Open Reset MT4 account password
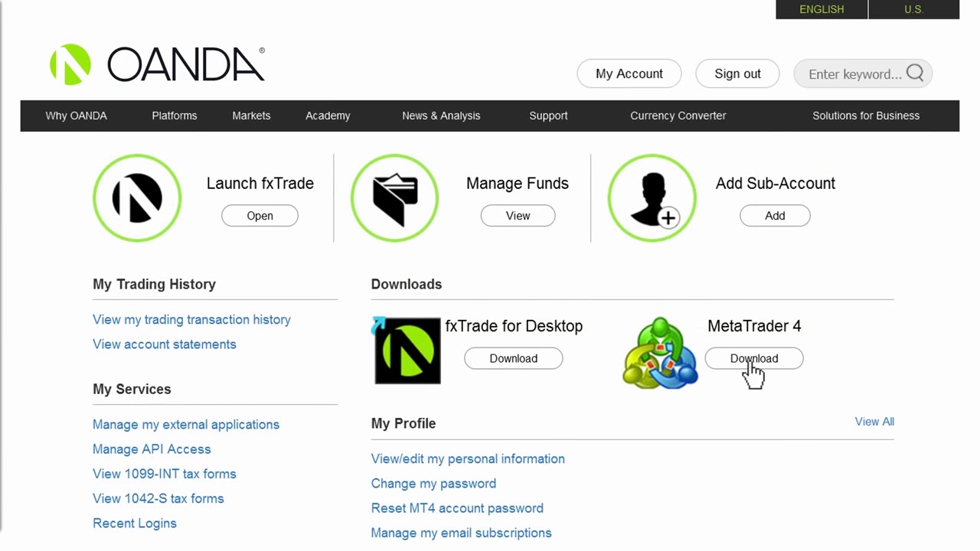980x551 pixels. [457, 508]
